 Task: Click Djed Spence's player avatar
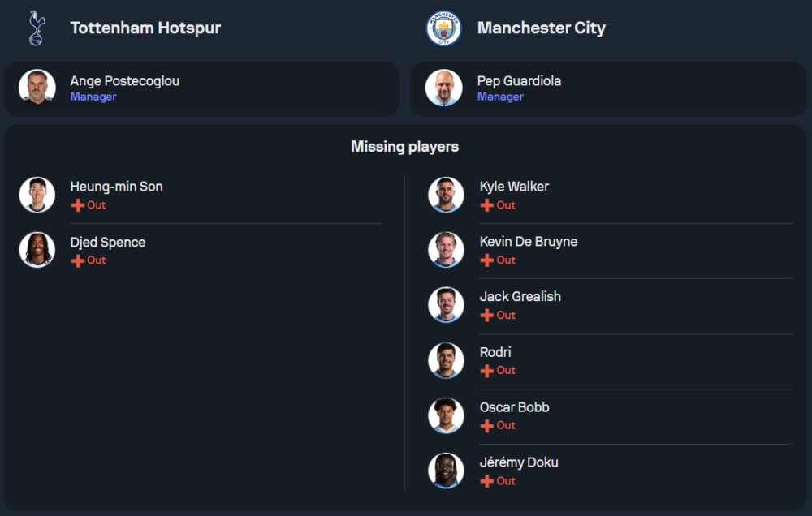[37, 250]
